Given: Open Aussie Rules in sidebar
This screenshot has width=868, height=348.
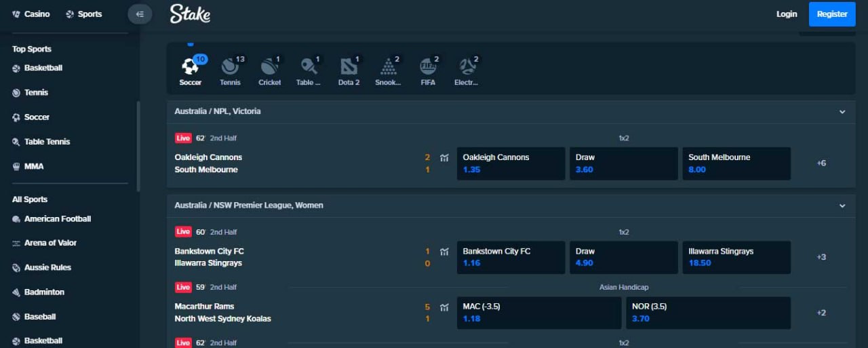Looking at the screenshot, I should [x=41, y=267].
